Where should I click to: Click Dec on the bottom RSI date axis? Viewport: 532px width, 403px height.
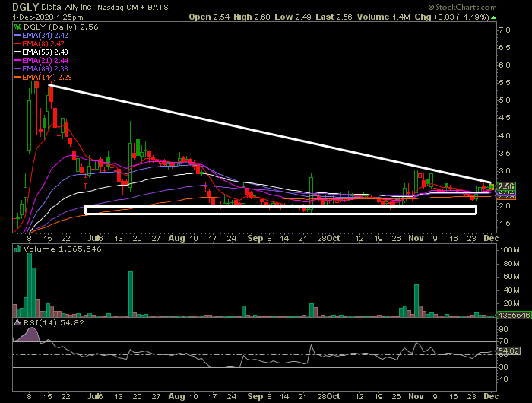[491, 397]
